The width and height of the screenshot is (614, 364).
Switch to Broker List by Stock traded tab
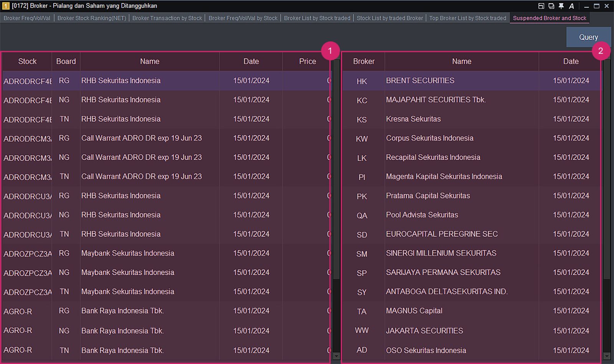point(317,18)
